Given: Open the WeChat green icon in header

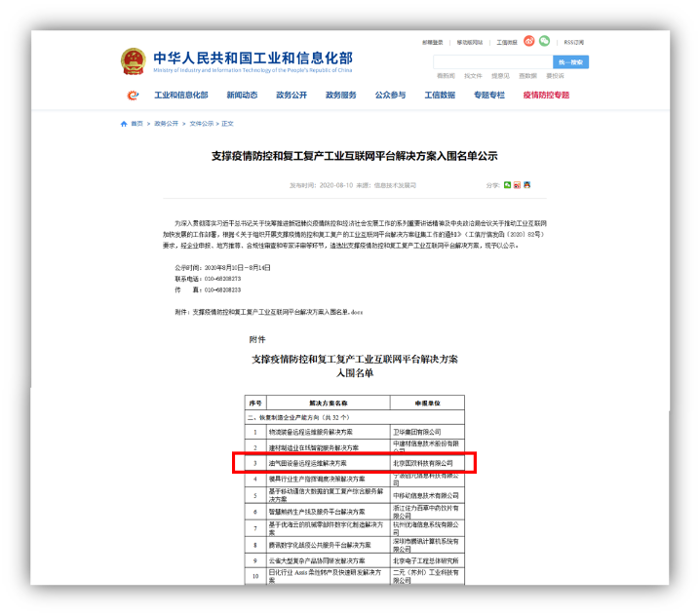Looking at the screenshot, I should click(544, 41).
